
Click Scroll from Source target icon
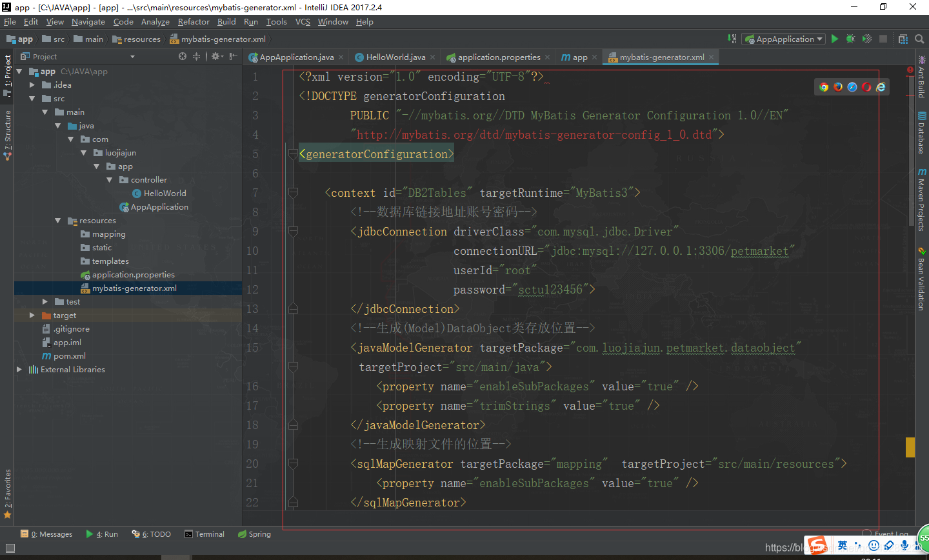[183, 56]
